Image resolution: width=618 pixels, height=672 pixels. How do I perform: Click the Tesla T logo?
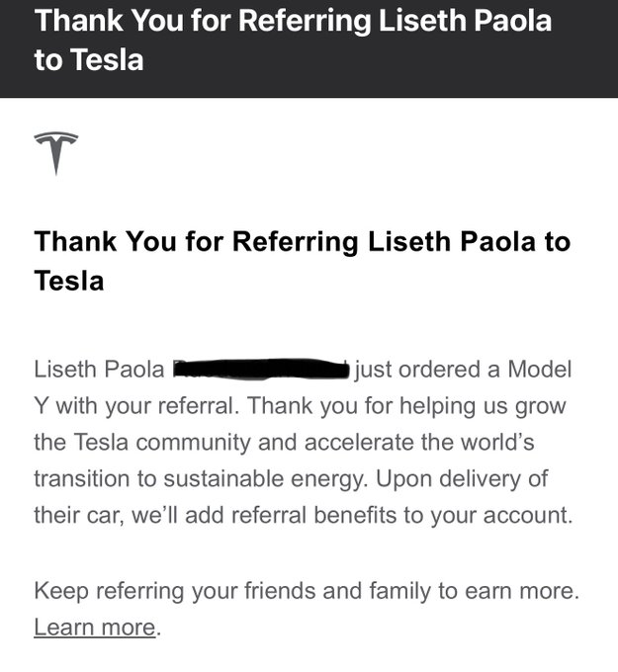pyautogui.click(x=55, y=153)
